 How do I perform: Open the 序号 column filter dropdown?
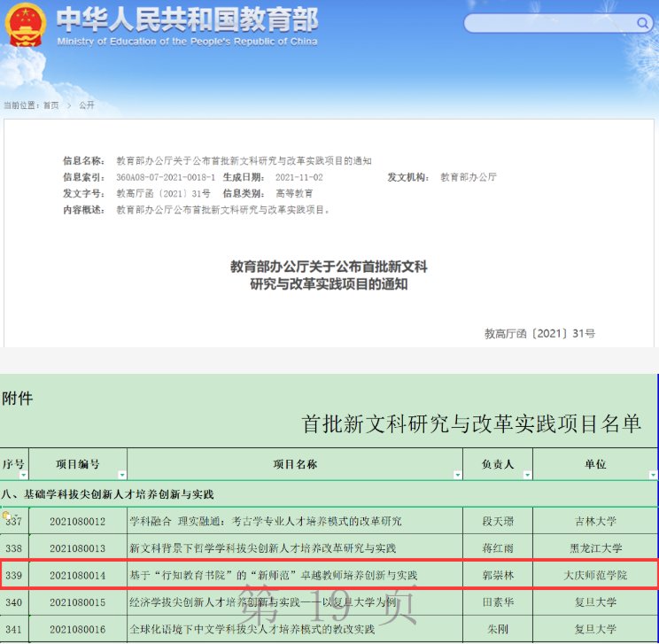pyautogui.click(x=24, y=475)
